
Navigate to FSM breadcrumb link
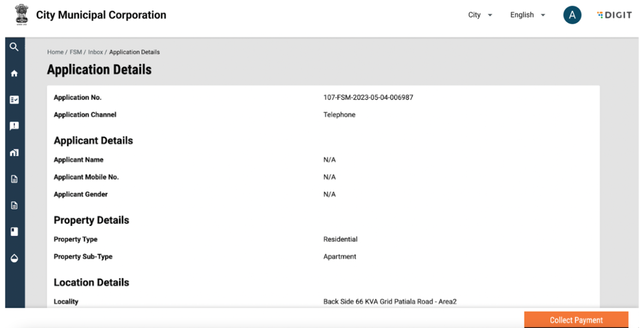click(x=75, y=52)
